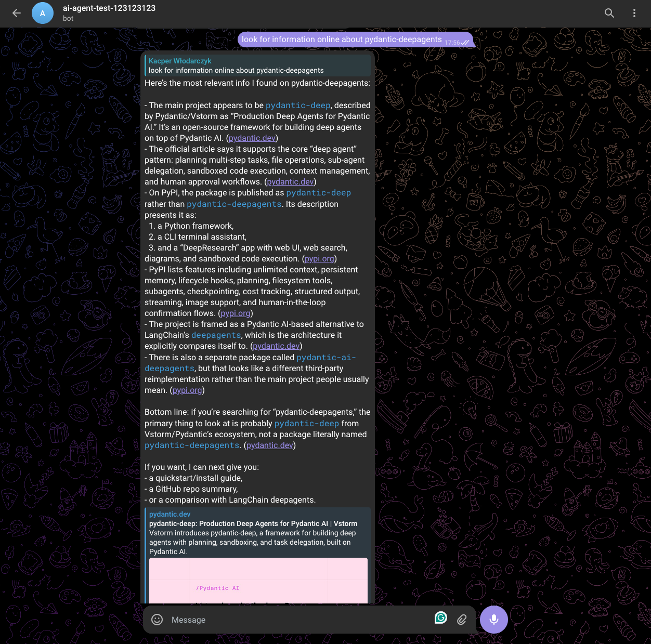The image size is (651, 644).
Task: Open the chat search icon
Action: point(609,13)
